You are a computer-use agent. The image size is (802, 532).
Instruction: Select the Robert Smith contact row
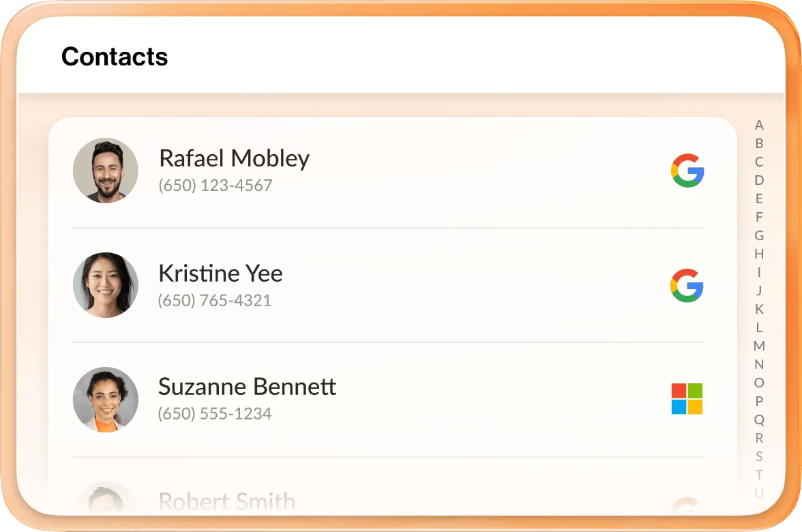coord(226,501)
